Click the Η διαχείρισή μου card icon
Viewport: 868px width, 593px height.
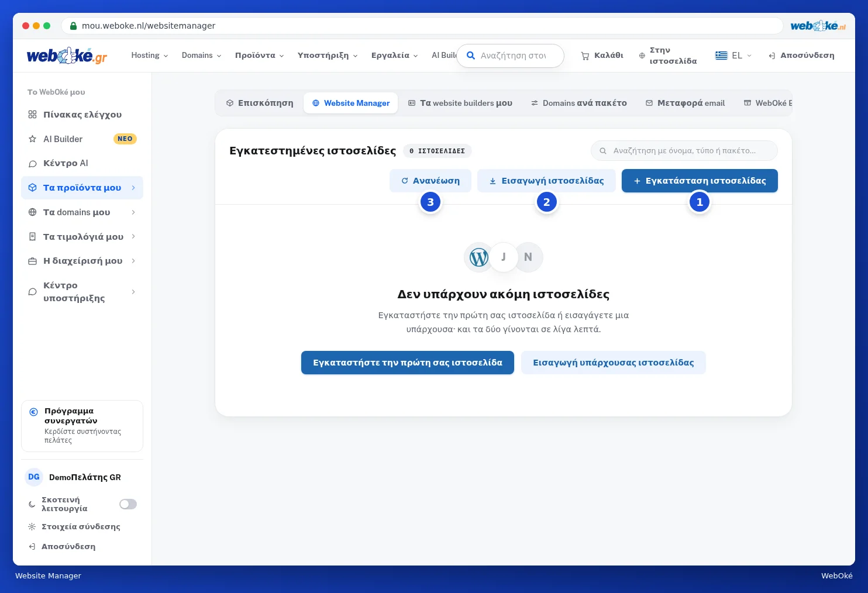[32, 261]
